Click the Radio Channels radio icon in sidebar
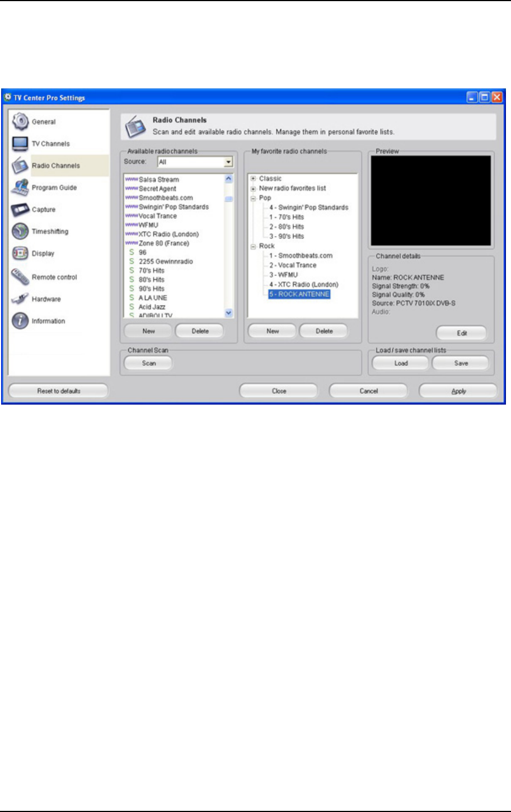Image resolution: width=511 pixels, height=812 pixels. (20, 166)
